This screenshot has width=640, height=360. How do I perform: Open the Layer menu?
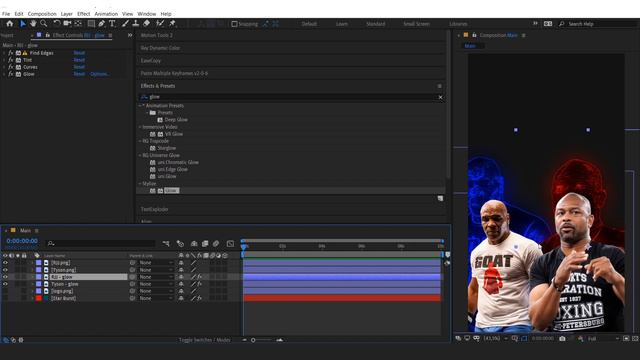point(67,14)
